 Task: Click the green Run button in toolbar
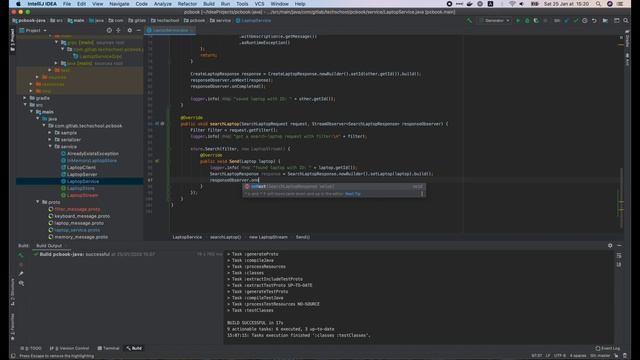point(518,20)
